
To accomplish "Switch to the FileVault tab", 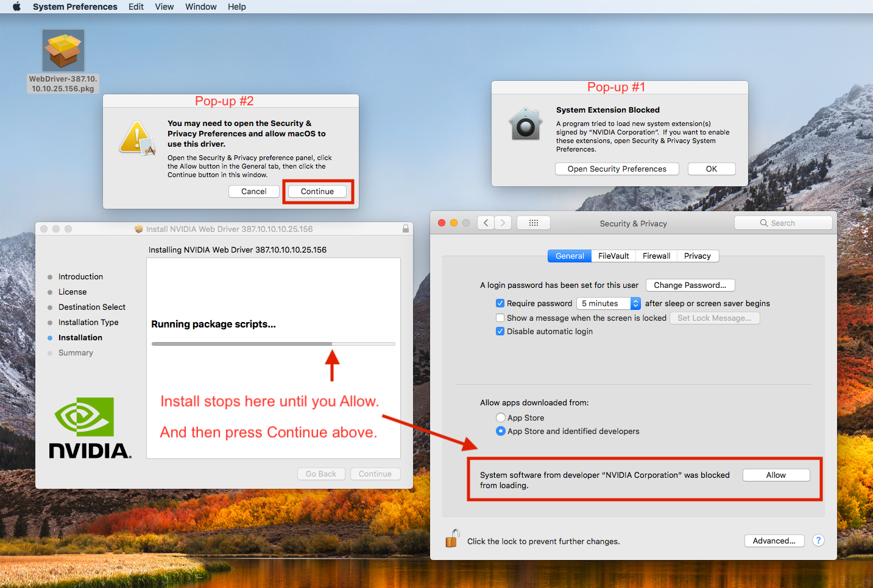I will pyautogui.click(x=613, y=256).
